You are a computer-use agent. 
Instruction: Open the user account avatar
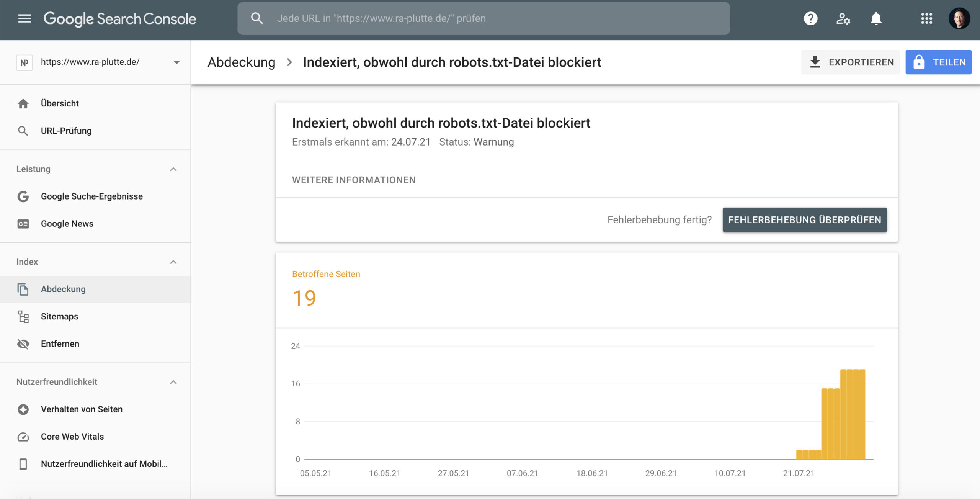coord(959,18)
